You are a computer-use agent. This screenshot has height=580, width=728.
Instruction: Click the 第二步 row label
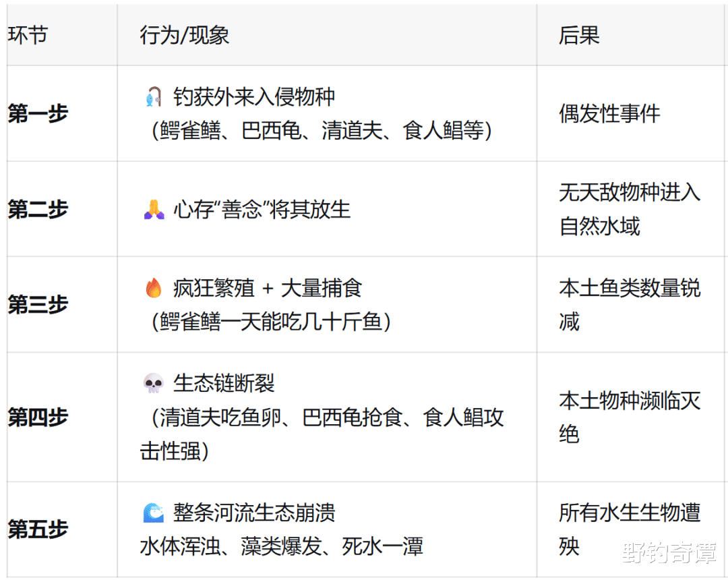38,209
